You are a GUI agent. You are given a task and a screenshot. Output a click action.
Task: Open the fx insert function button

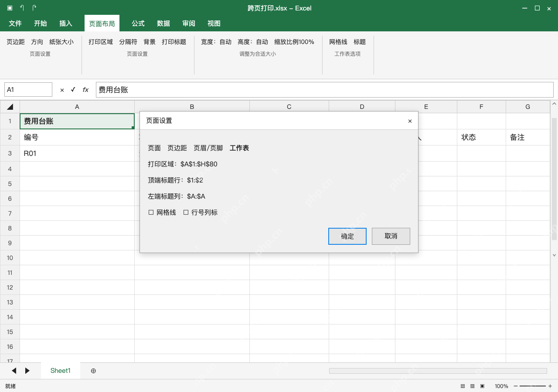pyautogui.click(x=85, y=90)
